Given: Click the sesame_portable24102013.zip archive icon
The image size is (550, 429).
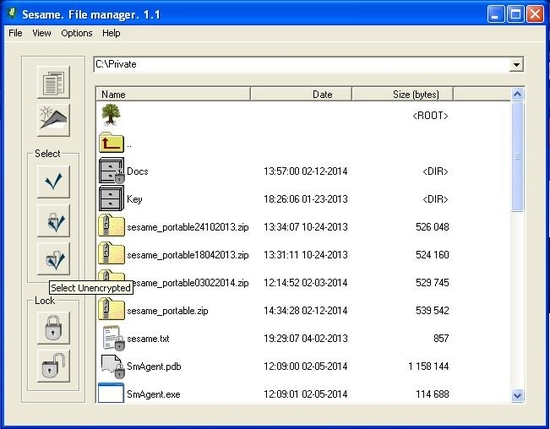Looking at the screenshot, I should coord(112,226).
